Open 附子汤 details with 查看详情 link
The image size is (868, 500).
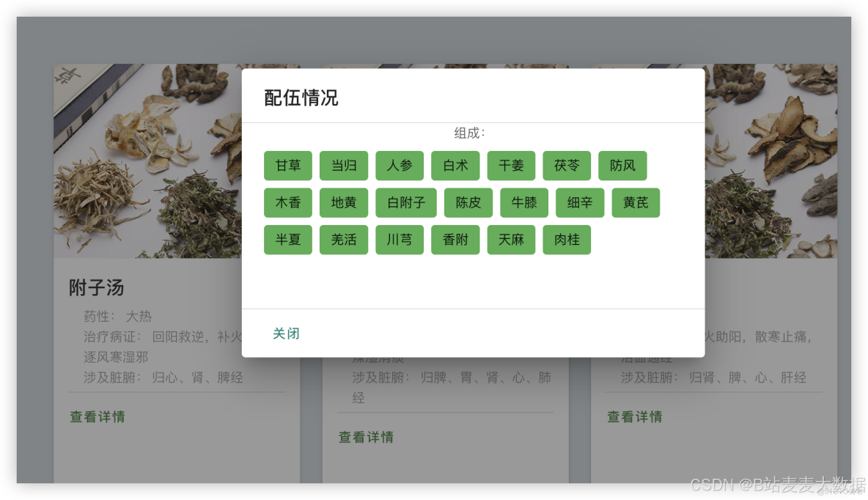tap(97, 416)
